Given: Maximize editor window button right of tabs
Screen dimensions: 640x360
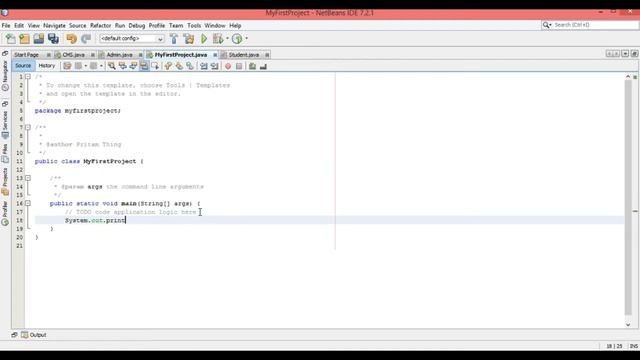Looking at the screenshot, I should click(x=634, y=54).
